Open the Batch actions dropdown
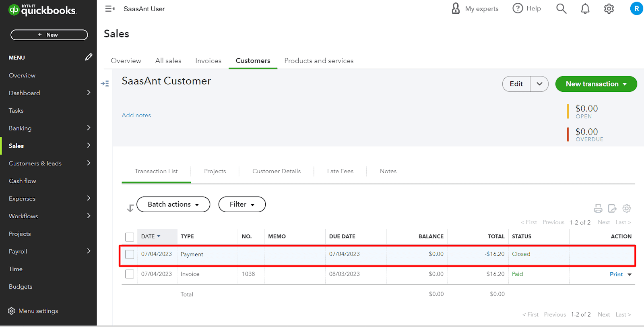Screen dimensions: 644x327 173,204
